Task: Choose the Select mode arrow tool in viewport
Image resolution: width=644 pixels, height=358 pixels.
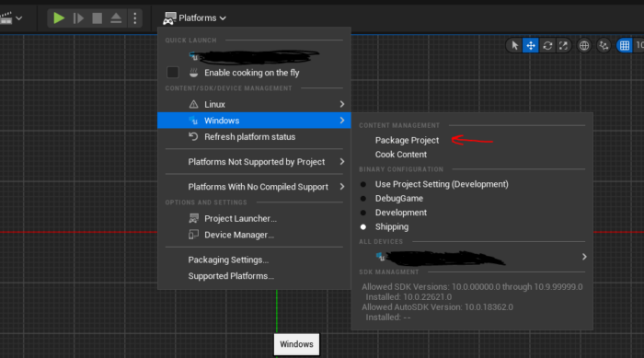Action: pos(514,46)
